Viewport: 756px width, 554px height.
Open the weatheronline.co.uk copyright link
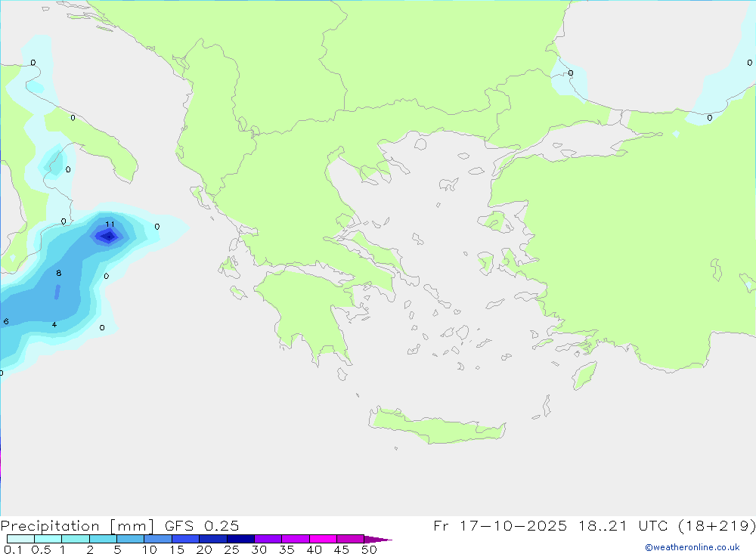[x=692, y=547]
